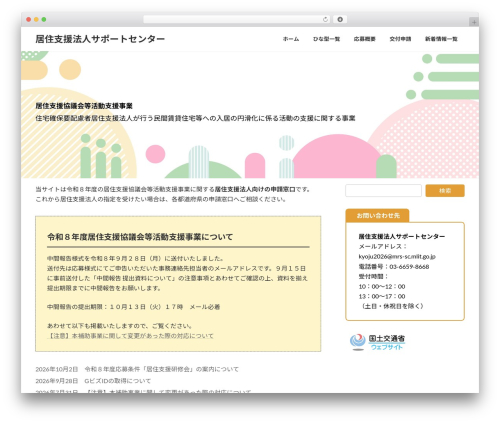Reload the page with the refresh icon
500x423 pixels.
pos(325,20)
